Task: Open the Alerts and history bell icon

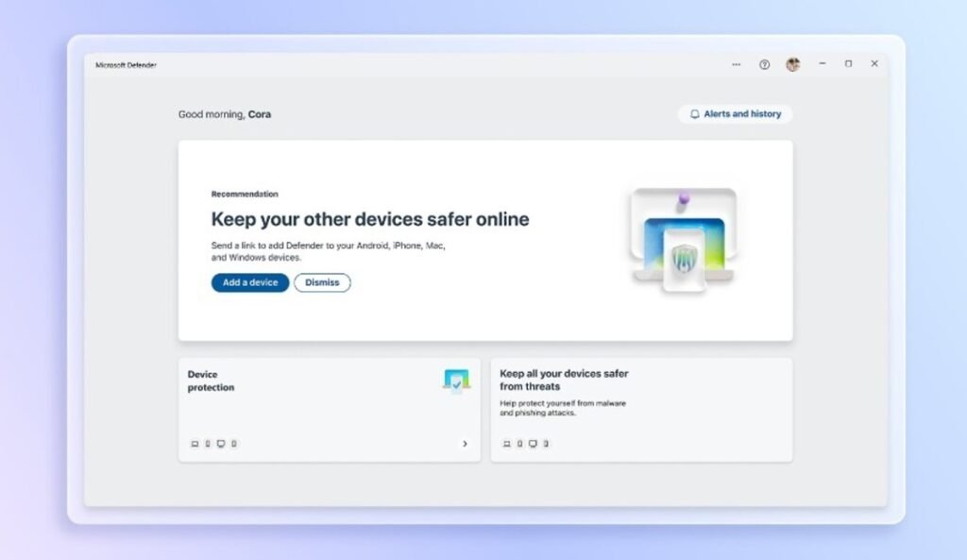Action: coord(694,113)
